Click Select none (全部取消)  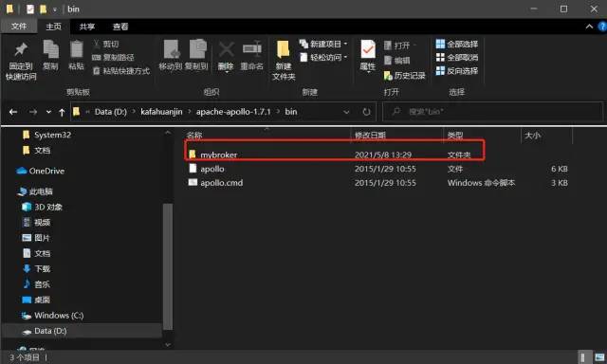pyautogui.click(x=457, y=57)
